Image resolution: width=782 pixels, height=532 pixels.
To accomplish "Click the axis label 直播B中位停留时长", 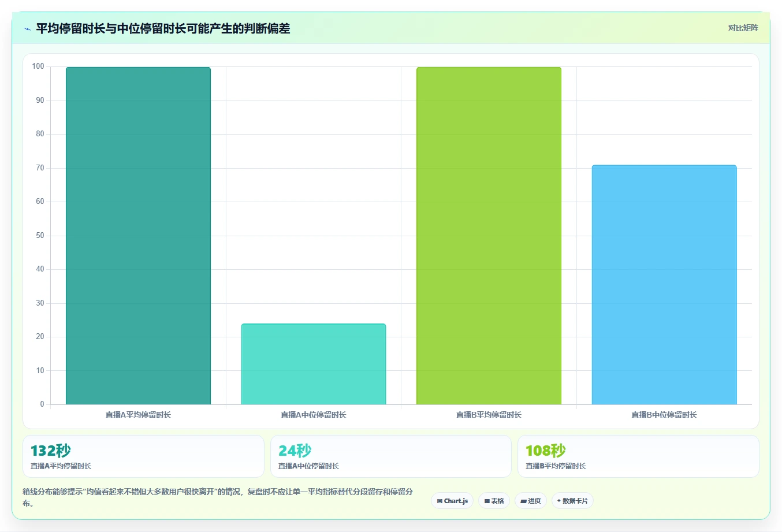I will 664,415.
